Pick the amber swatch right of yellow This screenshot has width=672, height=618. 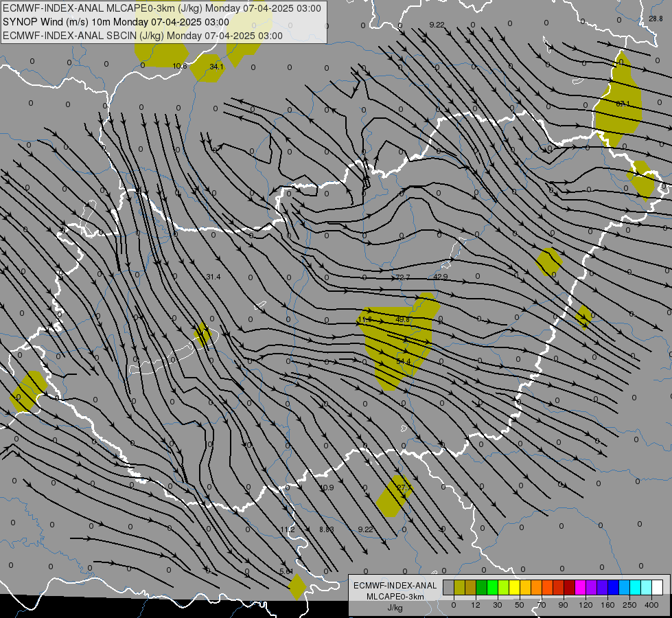(526, 587)
